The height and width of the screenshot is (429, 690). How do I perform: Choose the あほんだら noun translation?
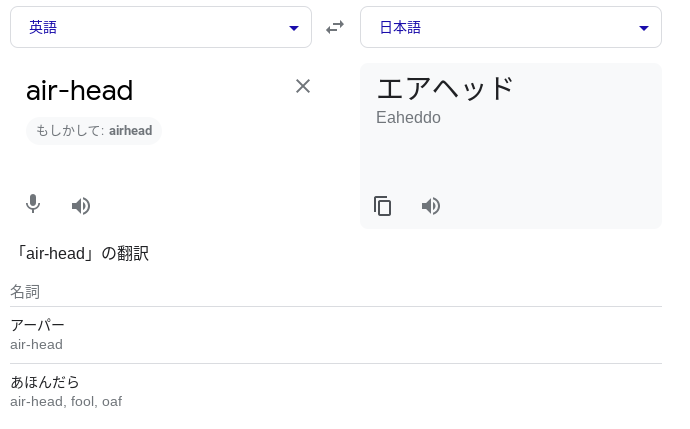coord(45,382)
